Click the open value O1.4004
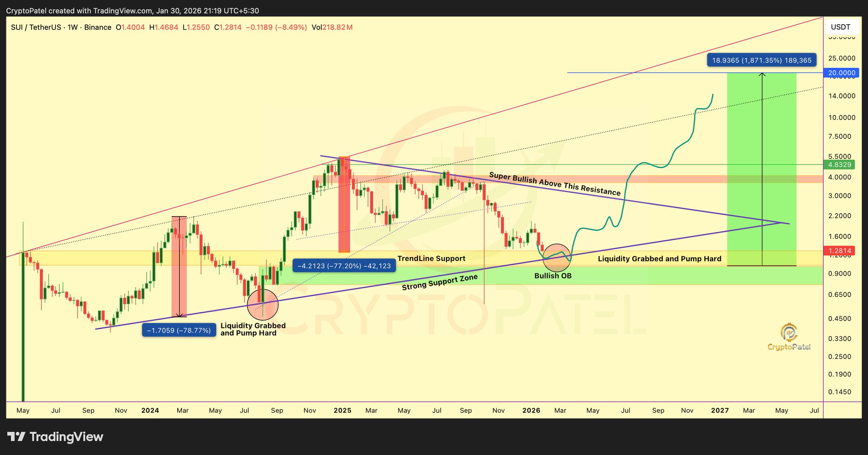 point(130,28)
